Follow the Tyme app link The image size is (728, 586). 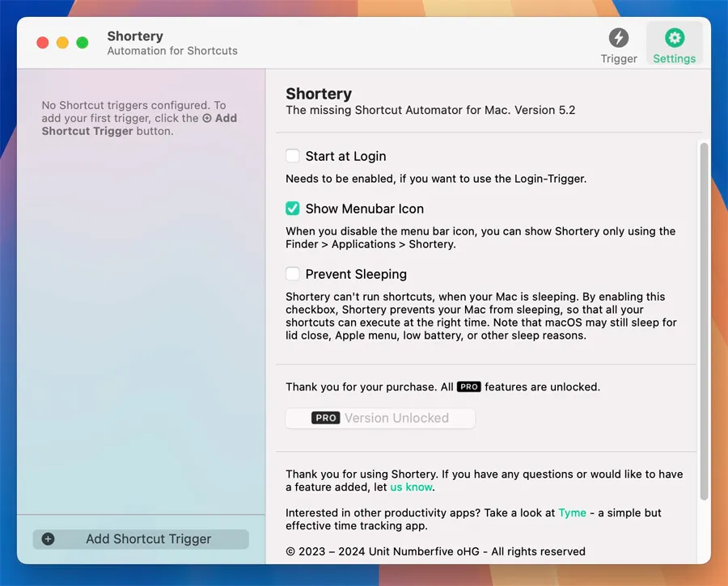[x=572, y=512]
